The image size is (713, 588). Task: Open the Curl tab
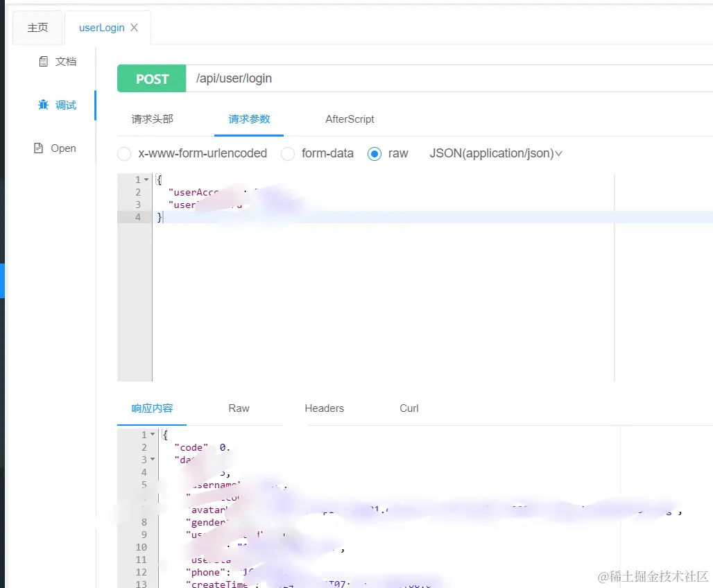click(409, 408)
